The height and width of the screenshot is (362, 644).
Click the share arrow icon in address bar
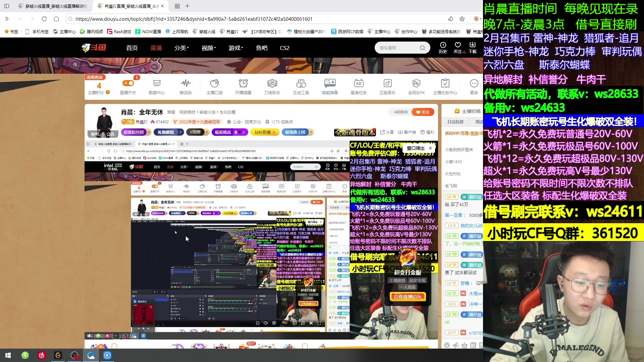(x=451, y=19)
